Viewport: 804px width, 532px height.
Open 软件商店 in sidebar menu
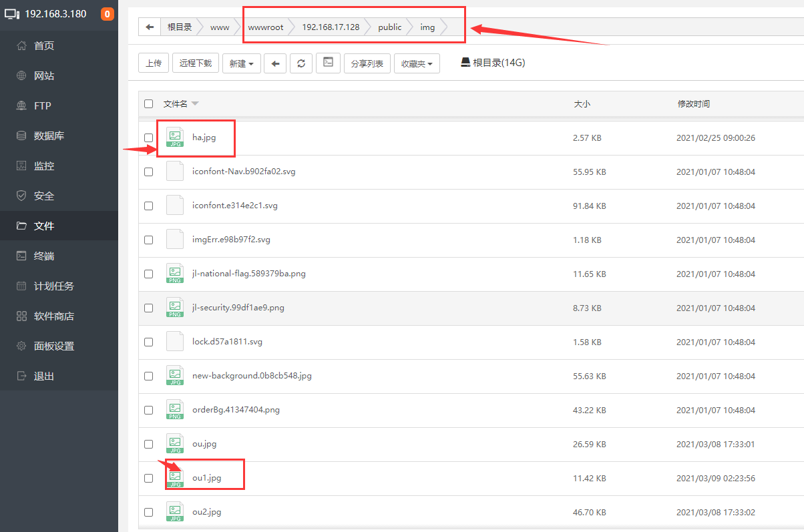pyautogui.click(x=54, y=316)
